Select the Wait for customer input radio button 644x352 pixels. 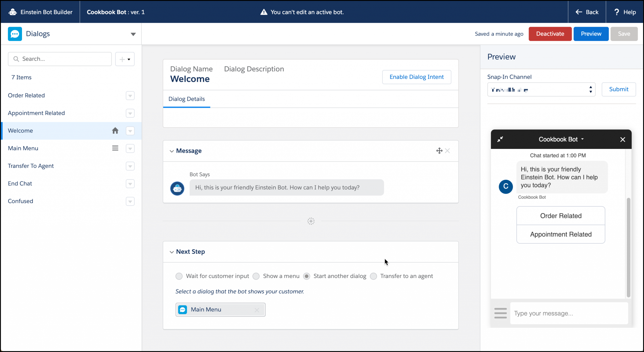click(179, 276)
